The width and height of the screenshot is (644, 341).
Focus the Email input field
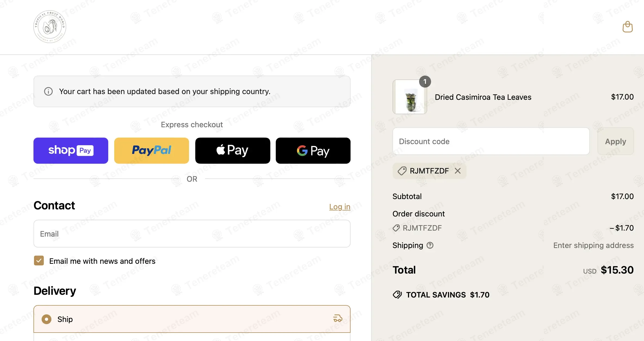click(x=192, y=234)
